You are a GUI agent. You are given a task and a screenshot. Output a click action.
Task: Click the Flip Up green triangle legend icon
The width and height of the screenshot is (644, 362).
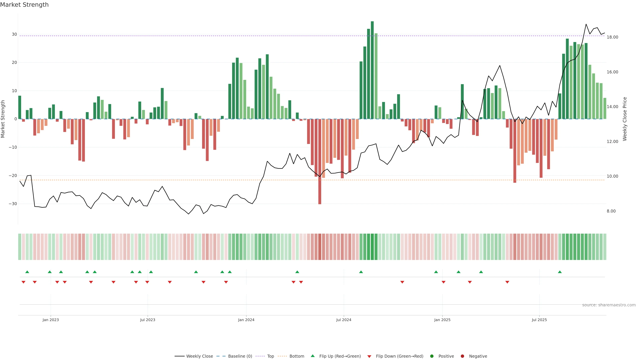coord(312,356)
